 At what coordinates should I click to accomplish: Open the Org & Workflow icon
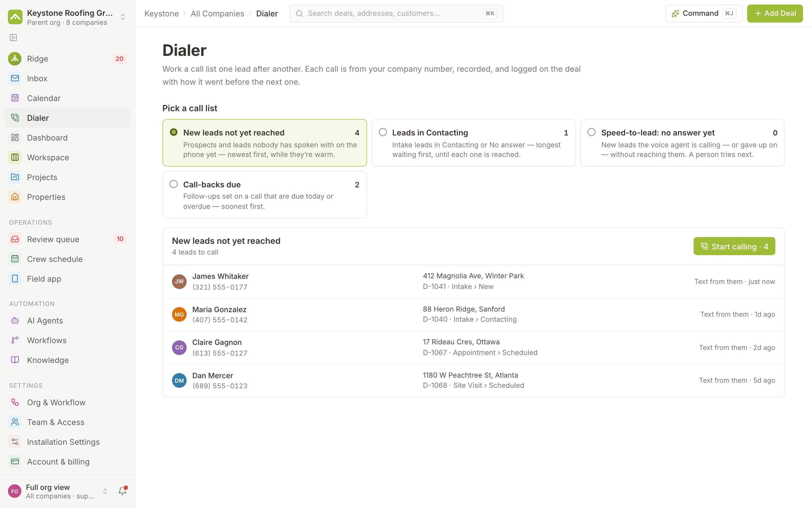[x=15, y=402]
